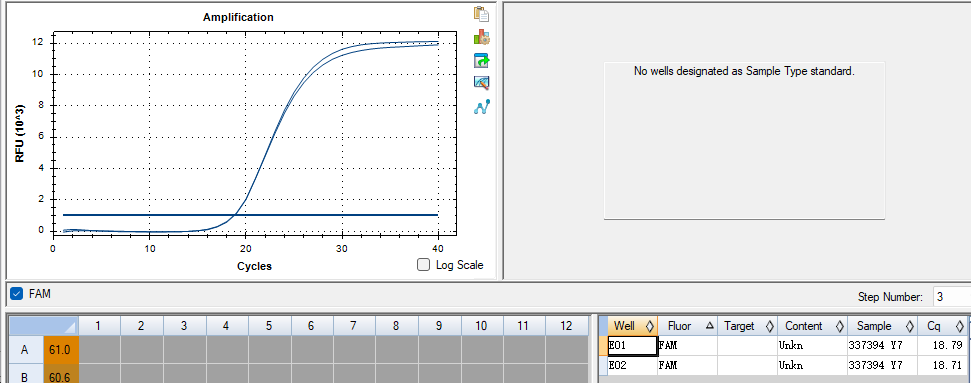Click the blue connected-points curve icon
The height and width of the screenshot is (383, 971).
481,107
